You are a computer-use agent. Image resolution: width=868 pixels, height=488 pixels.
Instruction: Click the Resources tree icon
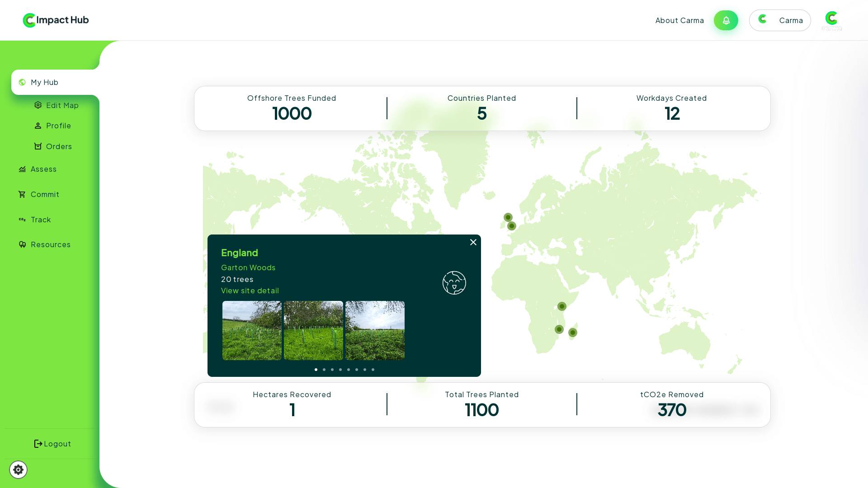[22, 244]
